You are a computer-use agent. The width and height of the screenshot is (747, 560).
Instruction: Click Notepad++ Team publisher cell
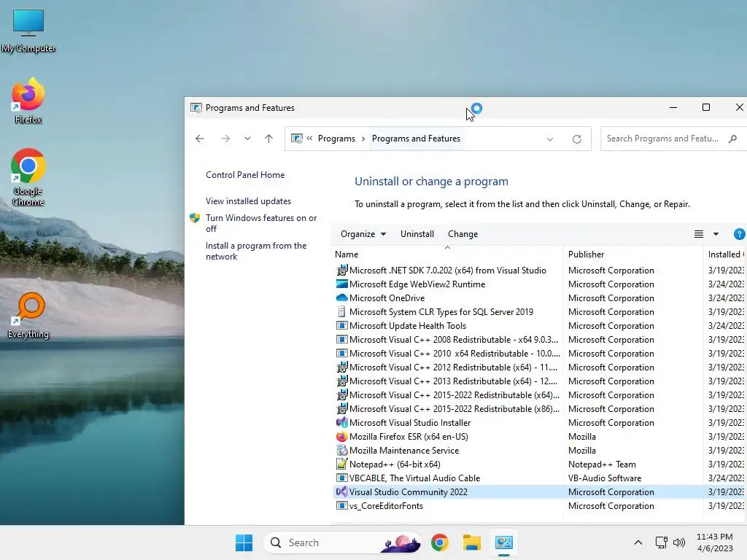(602, 464)
